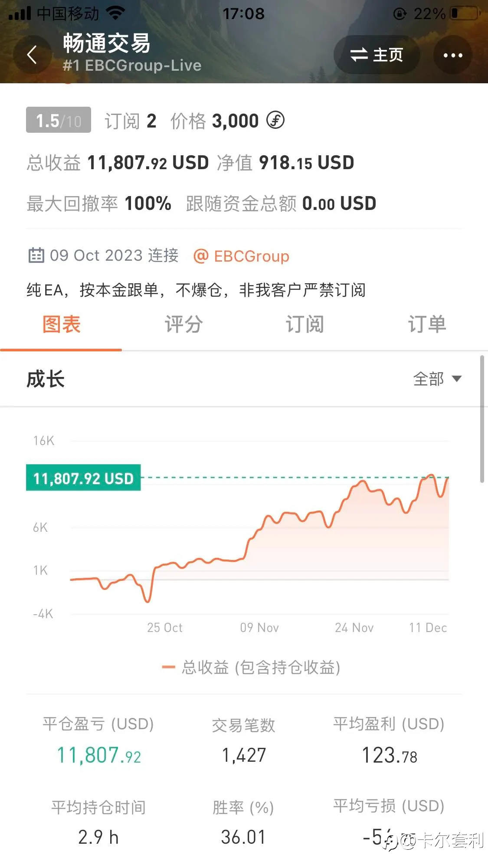This screenshot has height=868, width=488.
Task: Tap the 11 Dec point on chart axis
Action: click(x=428, y=628)
